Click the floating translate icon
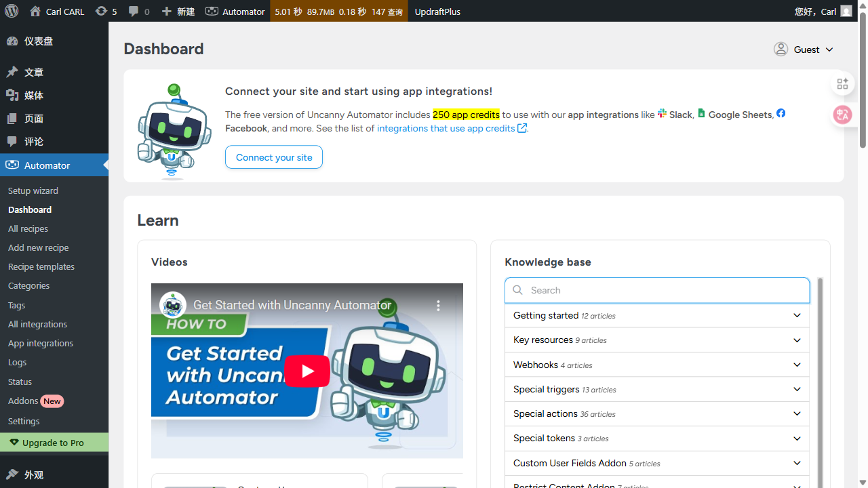Viewport: 868px width, 488px height. [x=842, y=115]
